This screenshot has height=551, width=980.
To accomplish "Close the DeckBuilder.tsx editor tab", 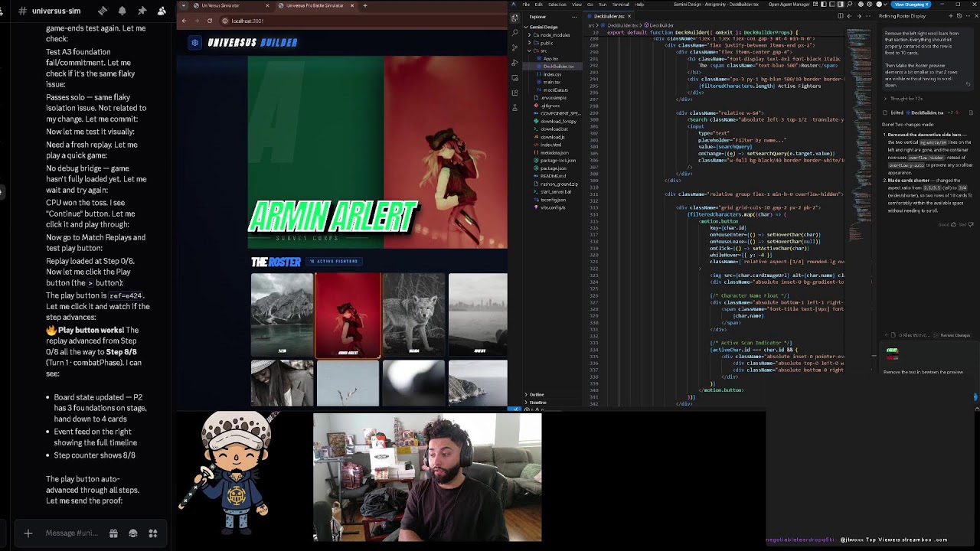I will click(x=629, y=16).
